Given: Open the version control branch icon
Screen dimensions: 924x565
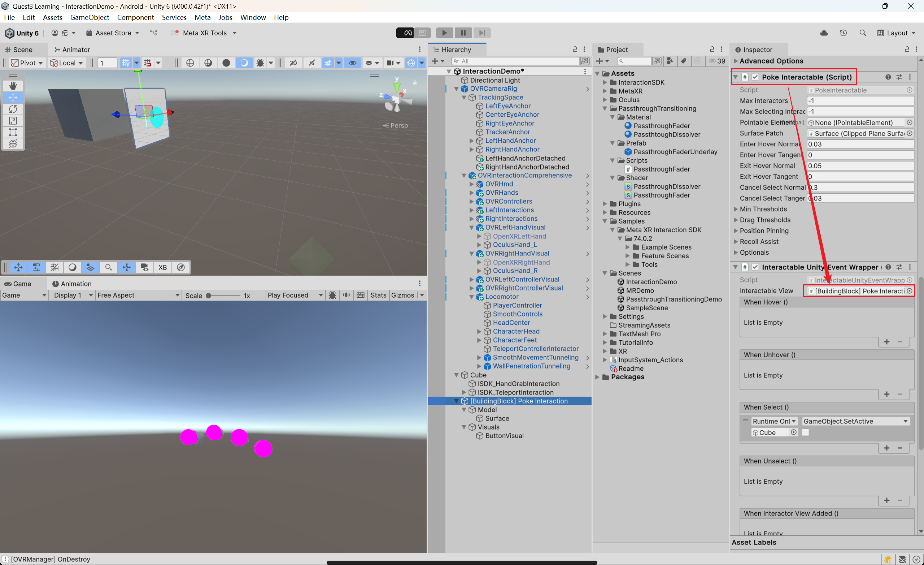Looking at the screenshot, I should (x=154, y=33).
